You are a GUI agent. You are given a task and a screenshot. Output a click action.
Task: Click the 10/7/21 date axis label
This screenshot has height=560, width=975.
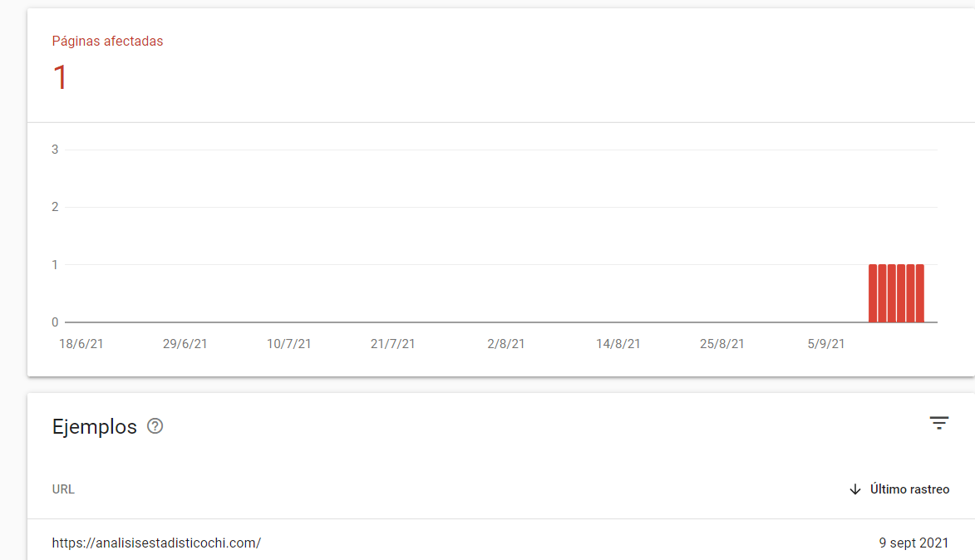[x=288, y=344]
